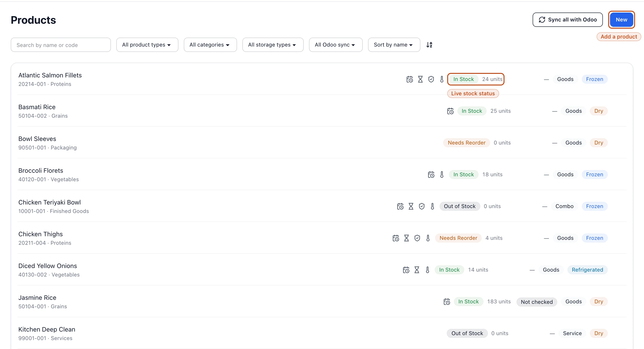The width and height of the screenshot is (644, 349).
Task: Click the Service tag on Kitchen Deep Clean
Action: [572, 334]
